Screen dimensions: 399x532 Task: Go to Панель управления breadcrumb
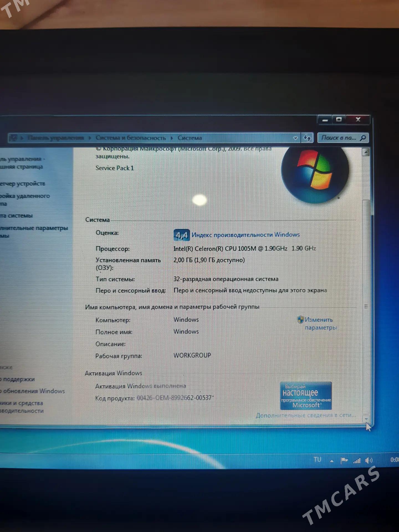(56, 138)
